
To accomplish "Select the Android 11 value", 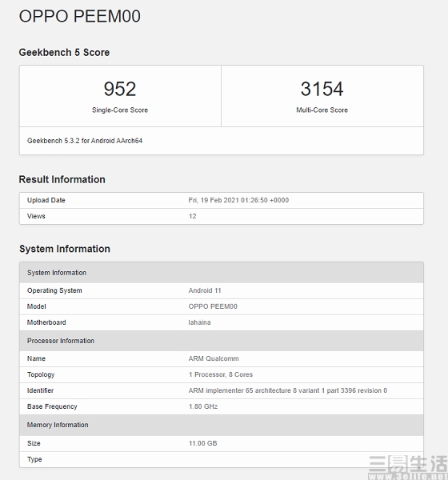I will [205, 290].
